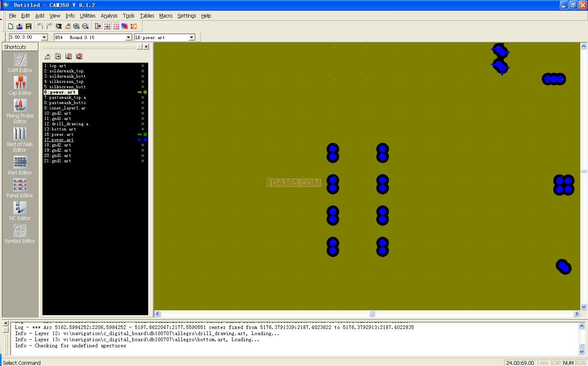Open the File menu
Image resolution: width=588 pixels, height=366 pixels.
pos(12,16)
